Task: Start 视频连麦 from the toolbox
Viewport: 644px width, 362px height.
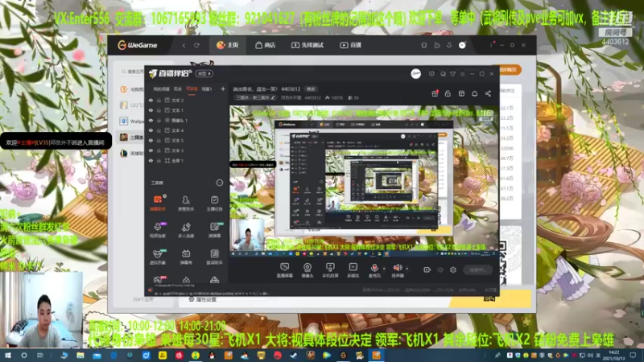Action: pyautogui.click(x=158, y=230)
